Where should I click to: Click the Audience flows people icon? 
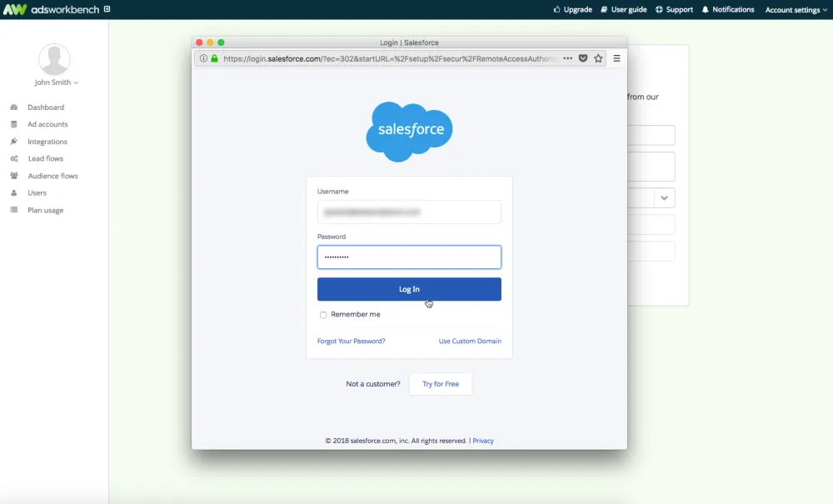(x=14, y=175)
